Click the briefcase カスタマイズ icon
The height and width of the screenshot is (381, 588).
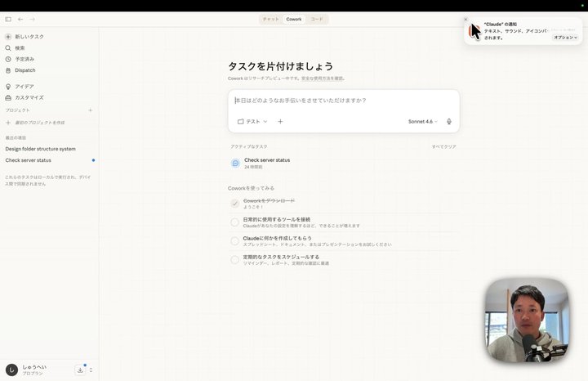8,97
